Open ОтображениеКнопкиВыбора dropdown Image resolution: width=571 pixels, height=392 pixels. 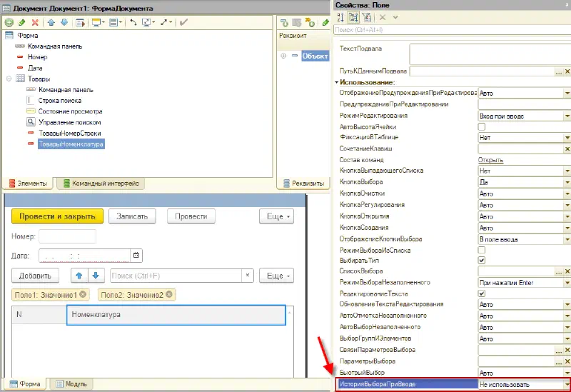coord(567,239)
